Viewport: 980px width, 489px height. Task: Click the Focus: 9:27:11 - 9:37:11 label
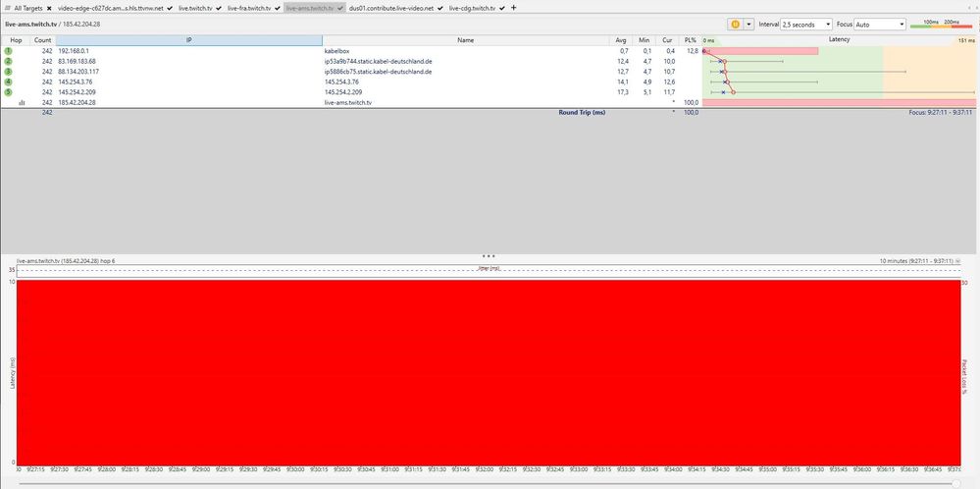pyautogui.click(x=941, y=113)
